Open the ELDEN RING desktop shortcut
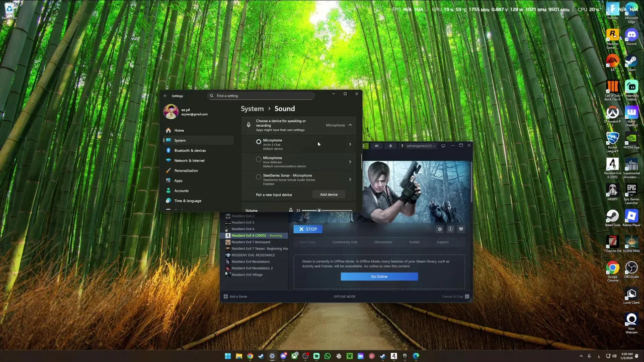 click(x=631, y=245)
